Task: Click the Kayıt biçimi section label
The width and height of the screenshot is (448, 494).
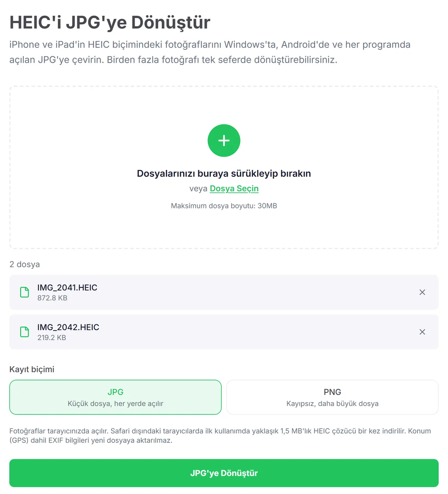Action: 32,369
